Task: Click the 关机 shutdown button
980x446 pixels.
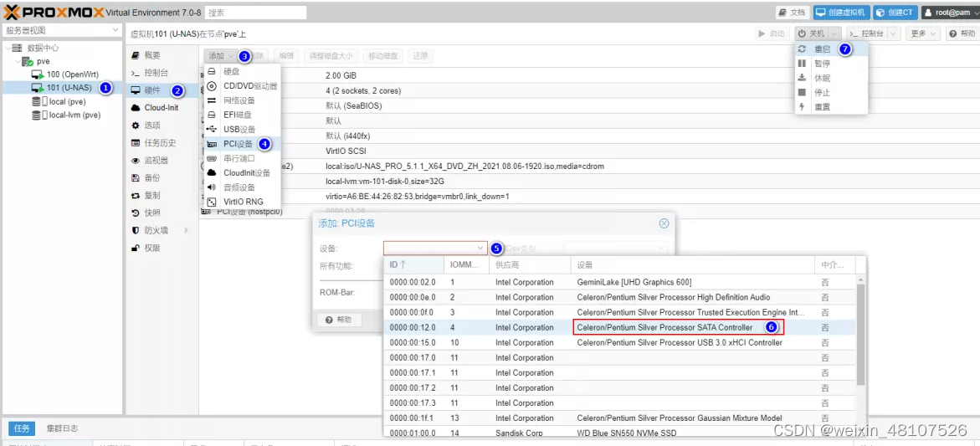Action: tap(811, 33)
